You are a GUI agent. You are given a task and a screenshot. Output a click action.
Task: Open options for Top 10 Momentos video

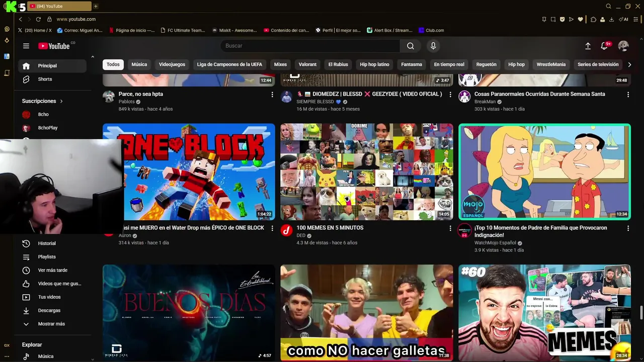click(628, 228)
